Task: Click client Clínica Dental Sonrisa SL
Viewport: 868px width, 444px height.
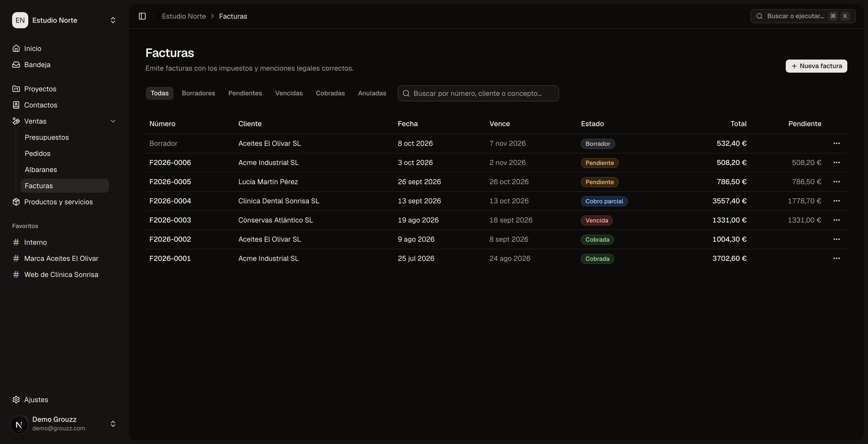Action: [279, 201]
